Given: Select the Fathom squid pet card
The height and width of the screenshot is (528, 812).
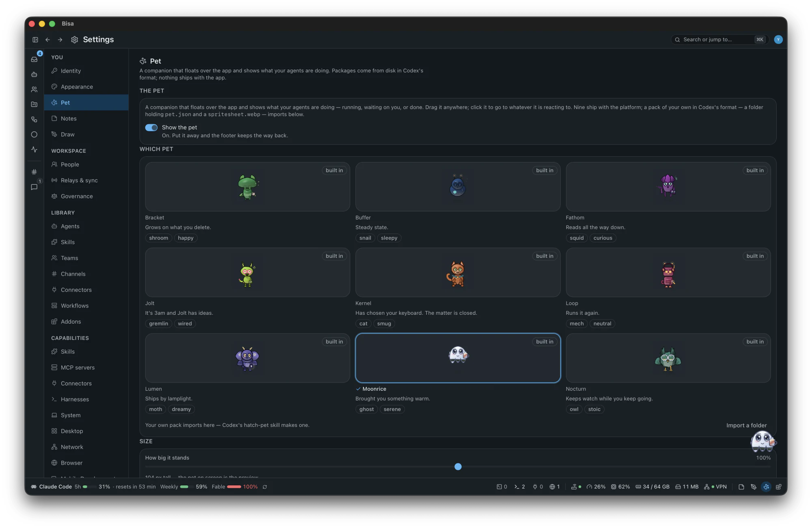Looking at the screenshot, I should pyautogui.click(x=668, y=186).
